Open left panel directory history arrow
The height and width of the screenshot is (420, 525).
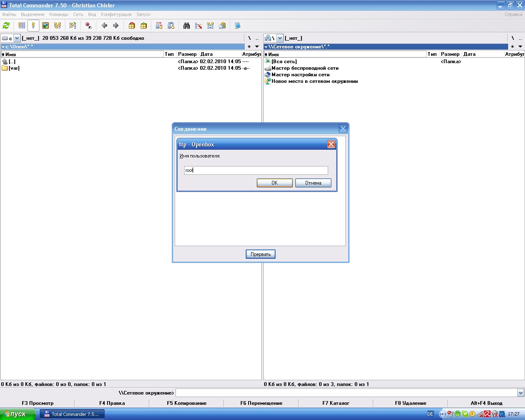pyautogui.click(x=257, y=47)
